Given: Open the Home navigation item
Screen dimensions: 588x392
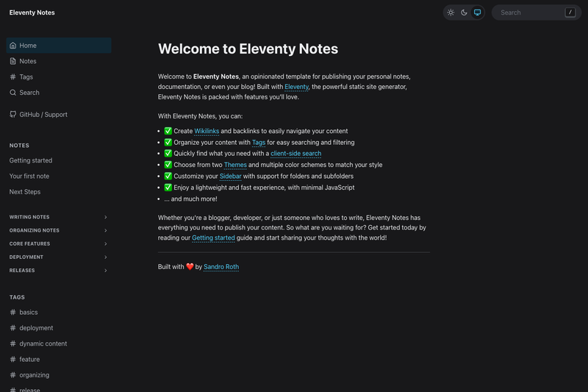Looking at the screenshot, I should pyautogui.click(x=59, y=46).
